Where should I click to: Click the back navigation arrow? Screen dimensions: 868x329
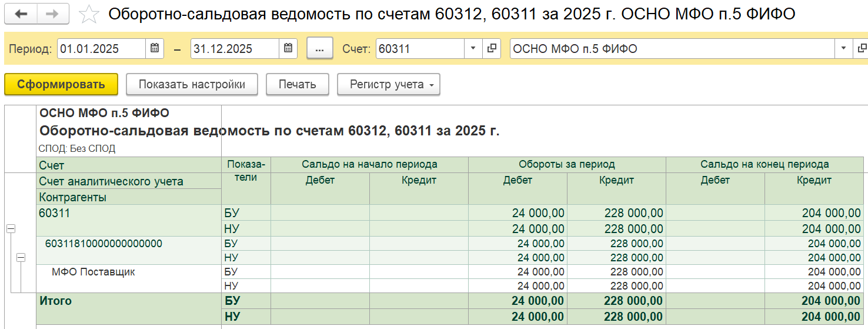pyautogui.click(x=21, y=14)
